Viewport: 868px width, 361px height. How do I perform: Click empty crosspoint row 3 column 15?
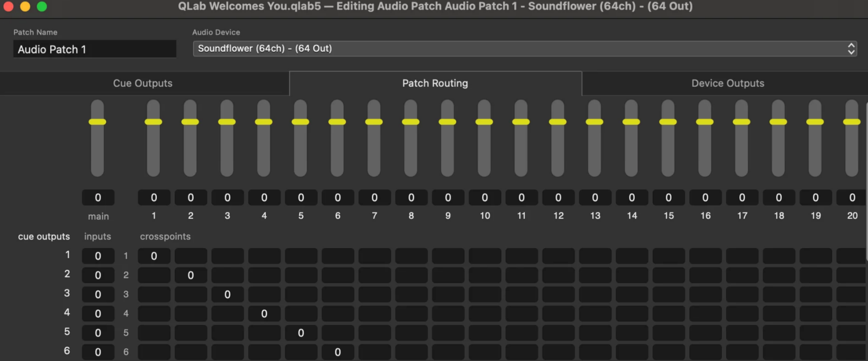click(669, 294)
